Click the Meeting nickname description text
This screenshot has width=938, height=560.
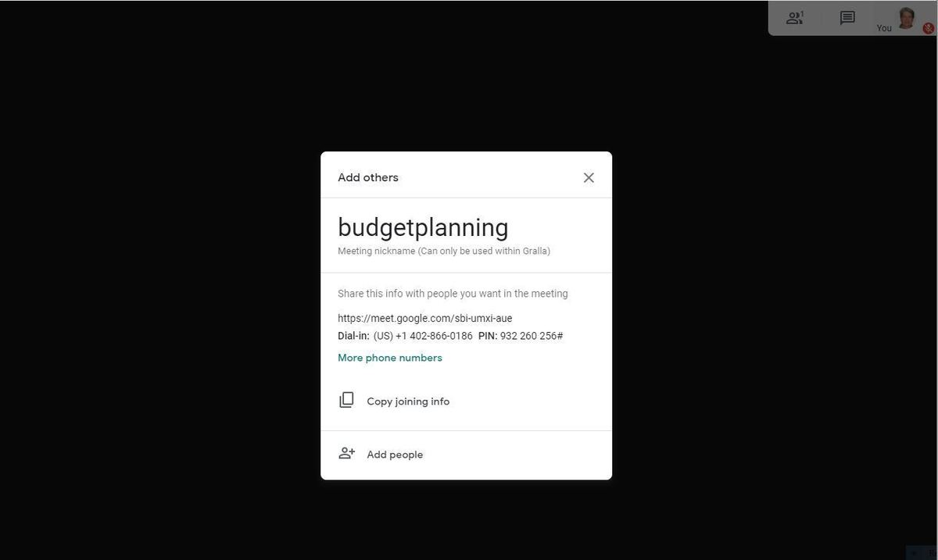coord(444,251)
